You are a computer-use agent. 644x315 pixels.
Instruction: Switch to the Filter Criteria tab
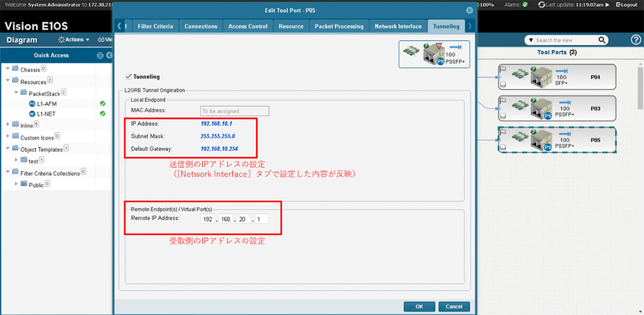(155, 26)
